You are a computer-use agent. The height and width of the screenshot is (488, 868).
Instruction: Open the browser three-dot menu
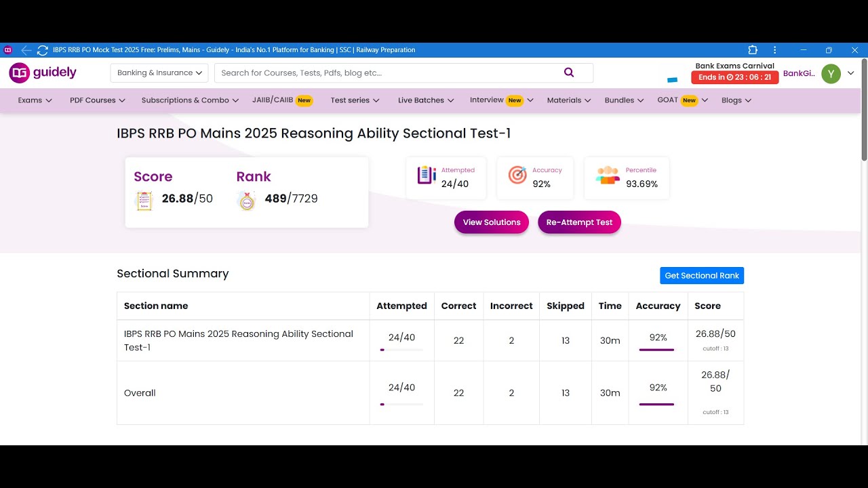click(x=774, y=50)
